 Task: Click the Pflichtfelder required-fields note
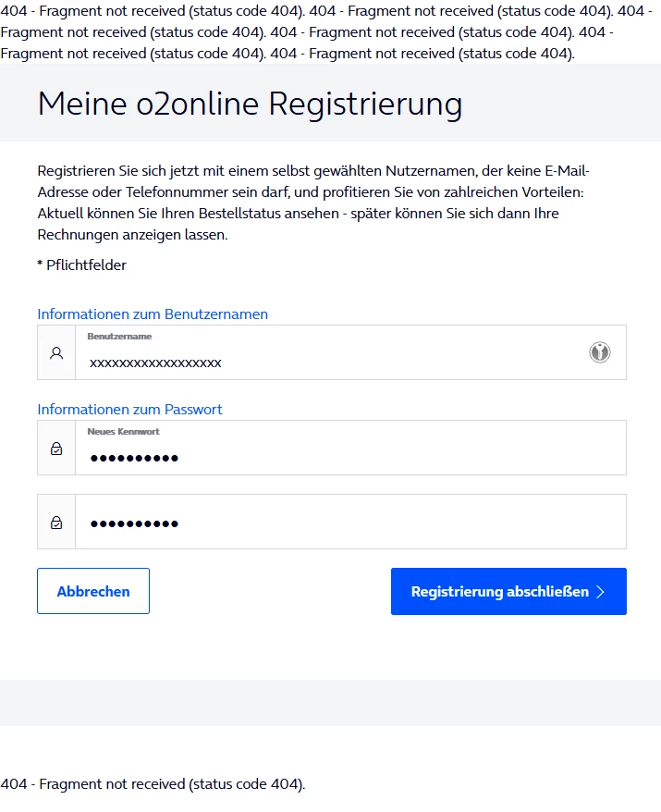click(81, 265)
